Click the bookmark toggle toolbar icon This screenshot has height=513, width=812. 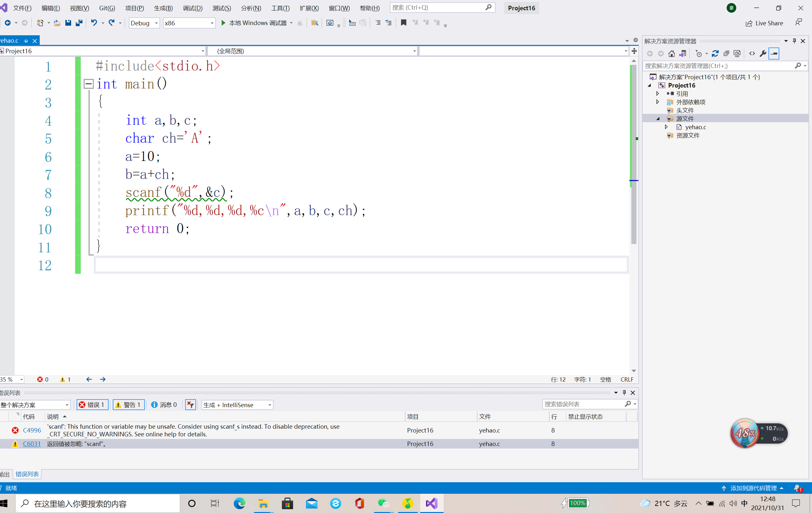click(x=403, y=23)
